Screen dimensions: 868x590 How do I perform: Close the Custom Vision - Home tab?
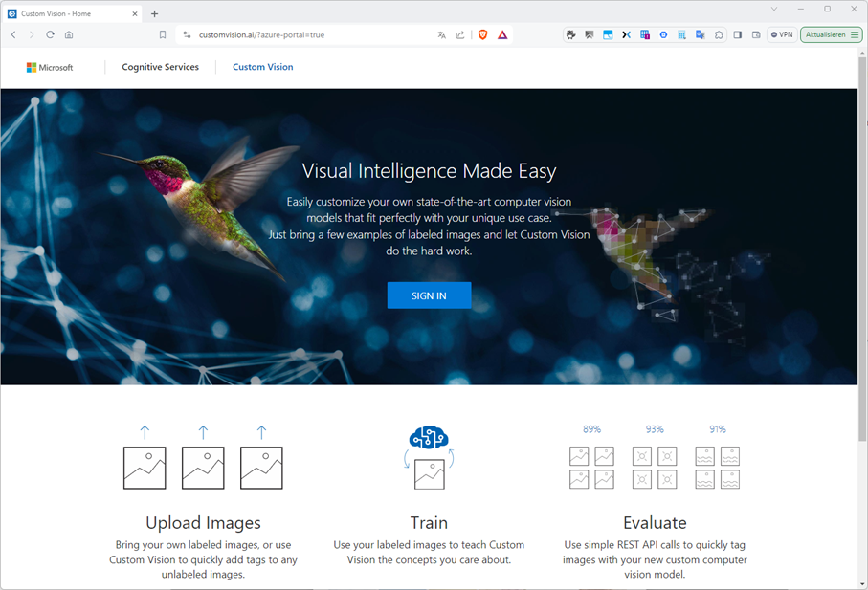[135, 13]
